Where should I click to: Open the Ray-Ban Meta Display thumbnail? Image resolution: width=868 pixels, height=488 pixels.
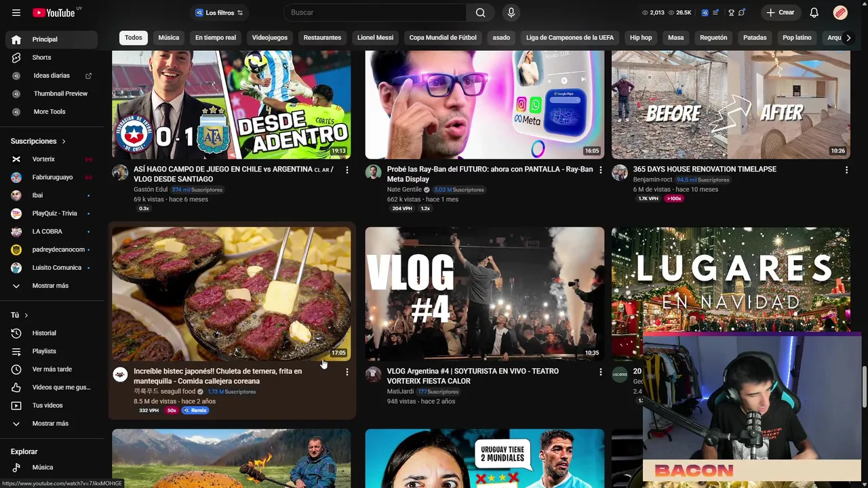tap(484, 104)
